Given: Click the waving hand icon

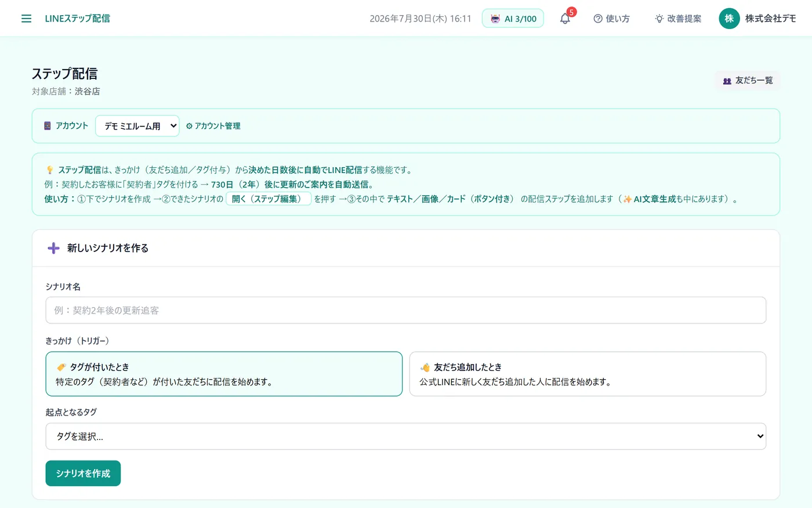Looking at the screenshot, I should [x=425, y=367].
